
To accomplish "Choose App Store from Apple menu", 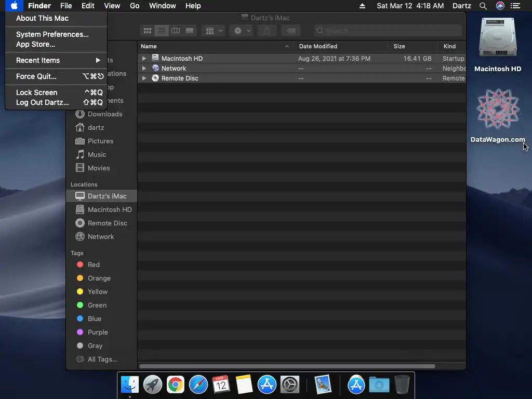I will 56,44.
